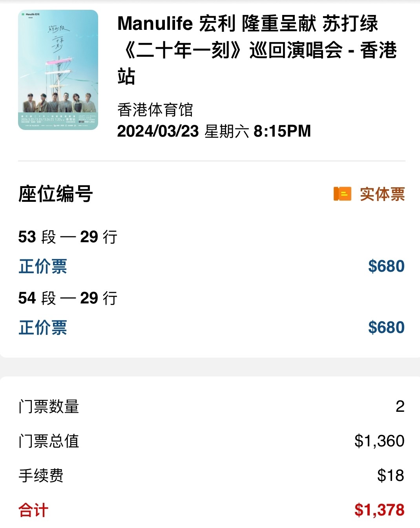Select the $18 handling fee amount
The image size is (420, 528).
(x=391, y=475)
